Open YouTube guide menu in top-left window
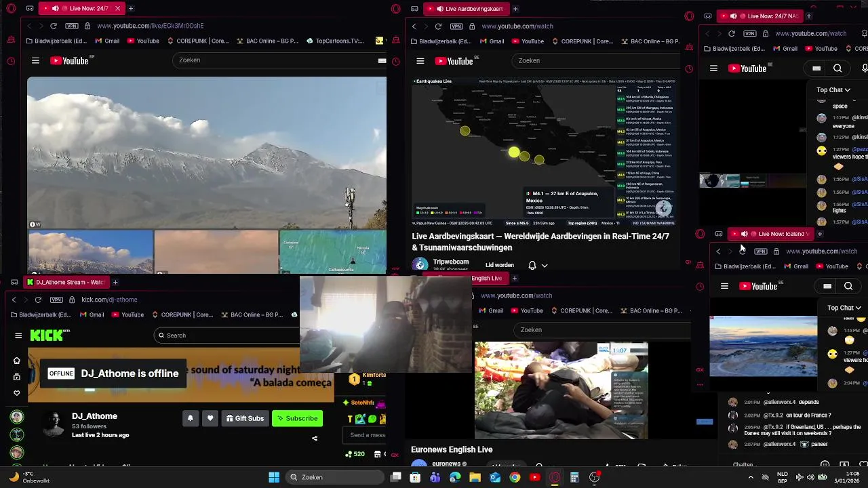 pos(35,60)
